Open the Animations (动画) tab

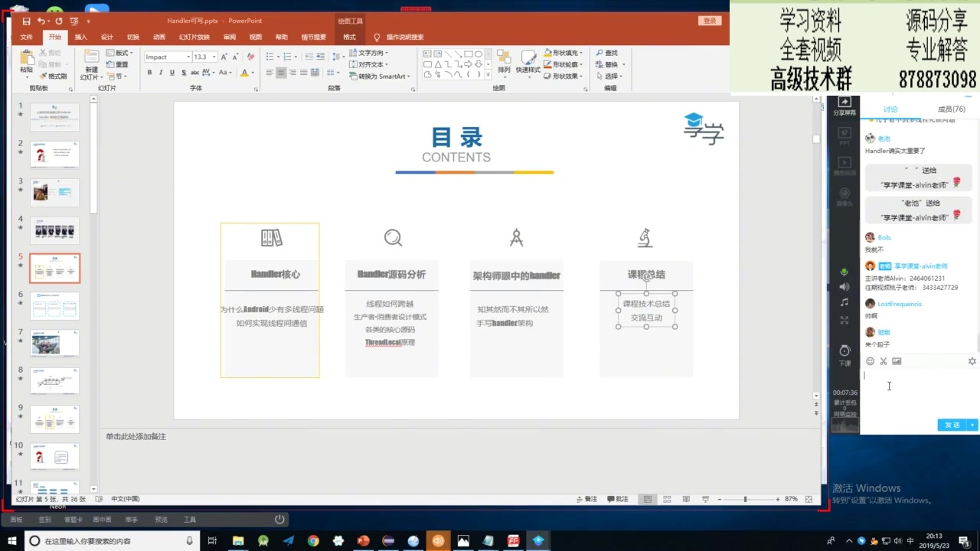159,37
